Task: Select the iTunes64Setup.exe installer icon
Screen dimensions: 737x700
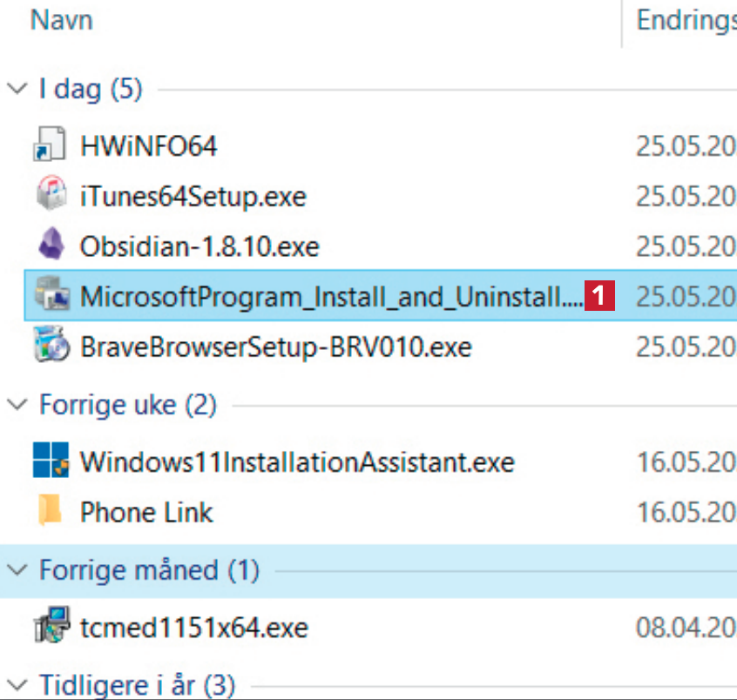Action: pos(51,196)
